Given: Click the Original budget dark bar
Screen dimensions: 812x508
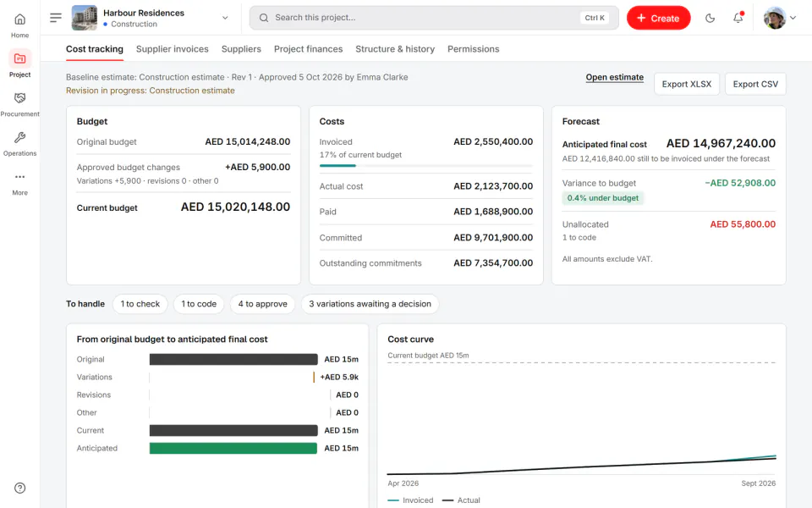Looking at the screenshot, I should (233, 359).
